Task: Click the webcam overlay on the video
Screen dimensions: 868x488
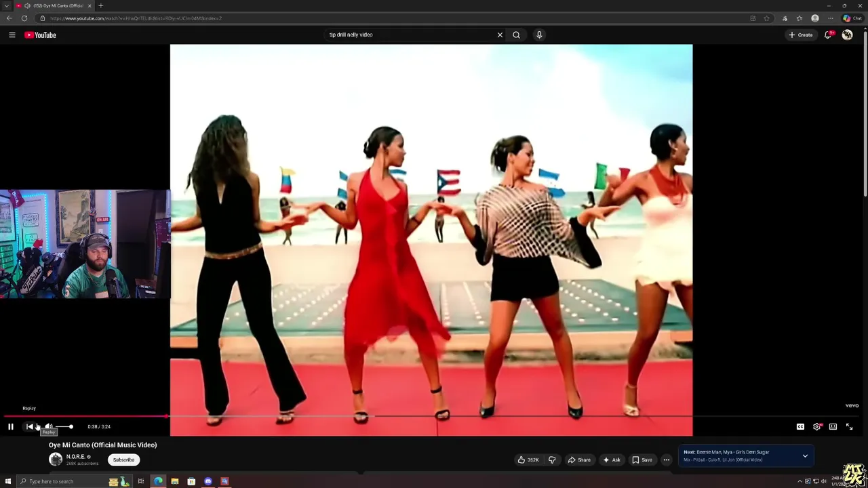Action: click(x=85, y=244)
